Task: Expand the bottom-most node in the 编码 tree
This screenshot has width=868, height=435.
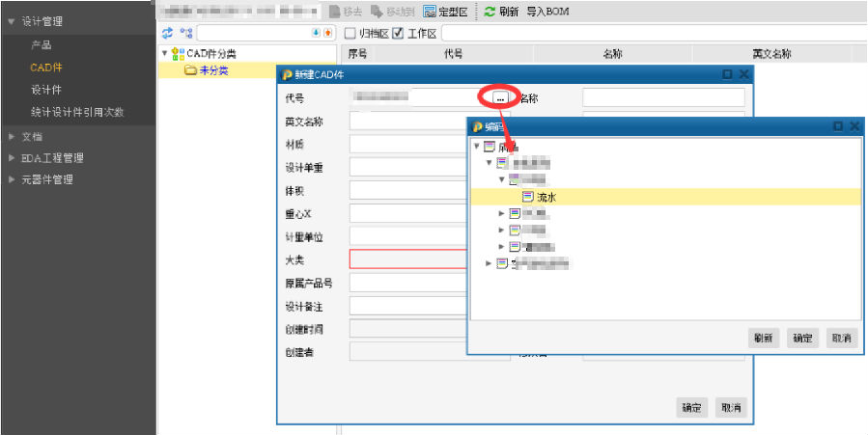Action: (489, 263)
